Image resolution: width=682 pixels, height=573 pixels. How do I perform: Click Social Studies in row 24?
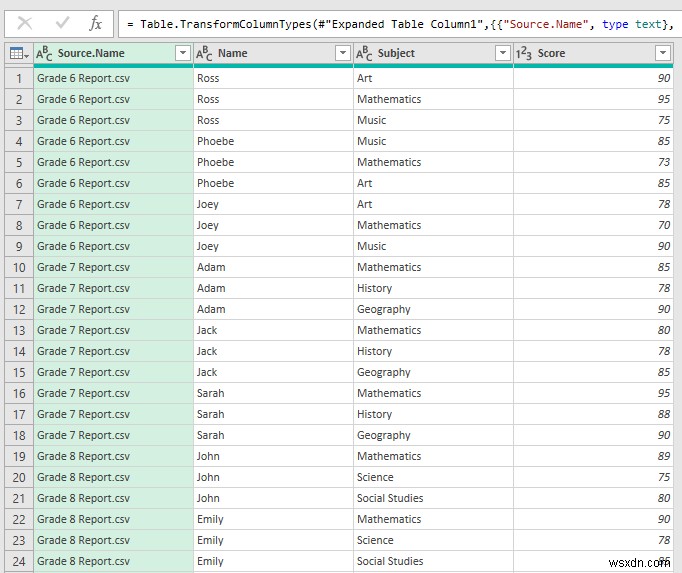(x=433, y=561)
